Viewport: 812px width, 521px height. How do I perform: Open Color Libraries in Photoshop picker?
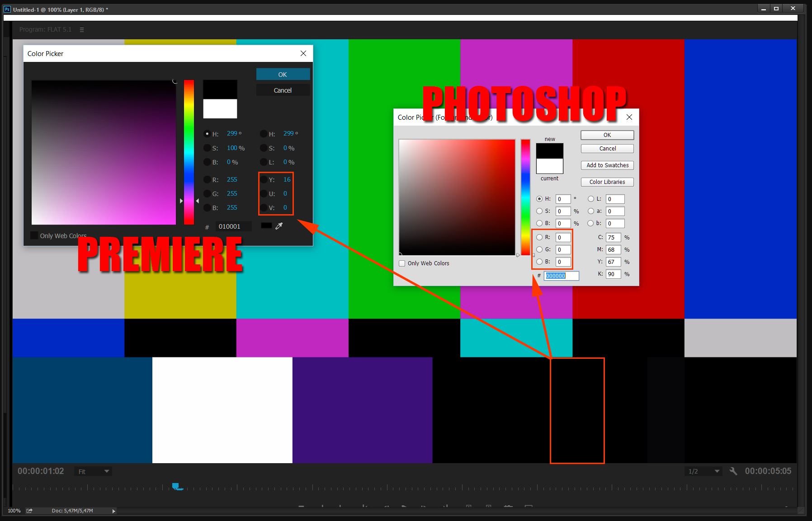607,182
